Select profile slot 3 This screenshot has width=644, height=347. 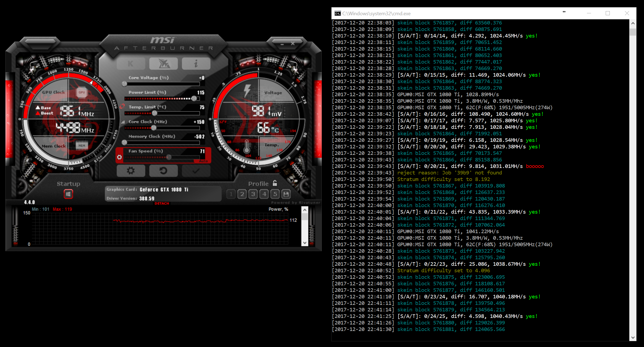253,194
